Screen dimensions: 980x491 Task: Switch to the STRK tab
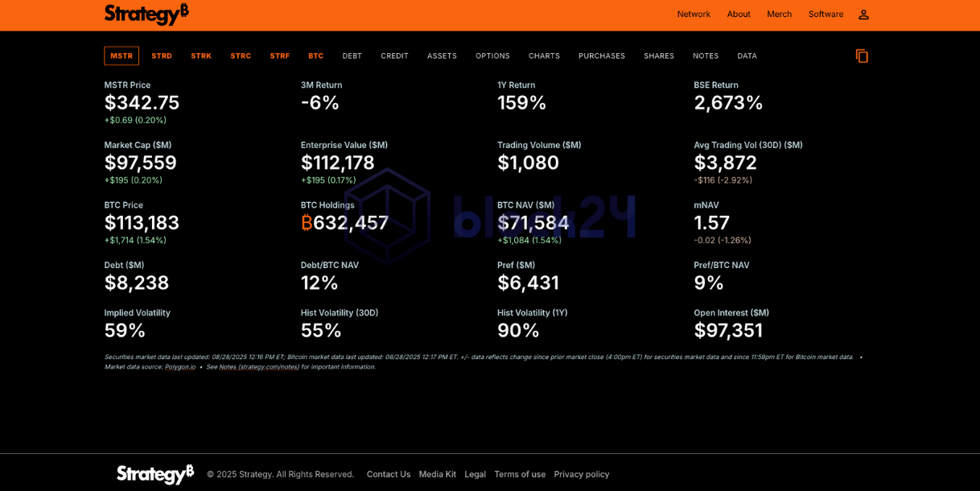pyautogui.click(x=201, y=56)
